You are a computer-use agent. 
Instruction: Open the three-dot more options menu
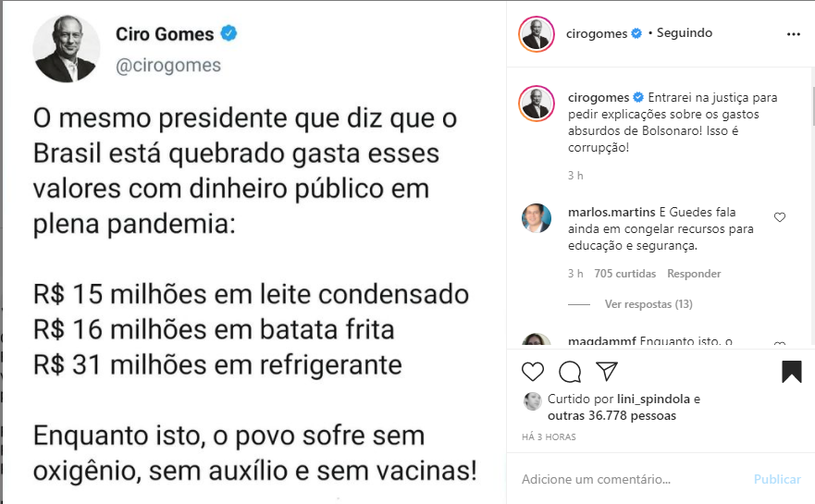[x=793, y=34]
